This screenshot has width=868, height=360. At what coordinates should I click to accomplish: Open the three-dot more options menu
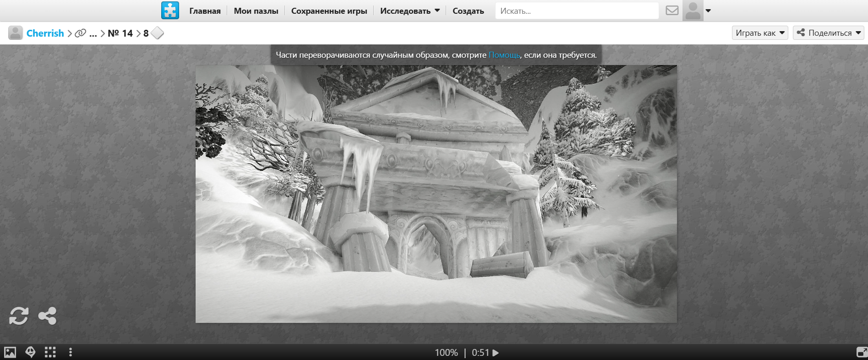(70, 352)
